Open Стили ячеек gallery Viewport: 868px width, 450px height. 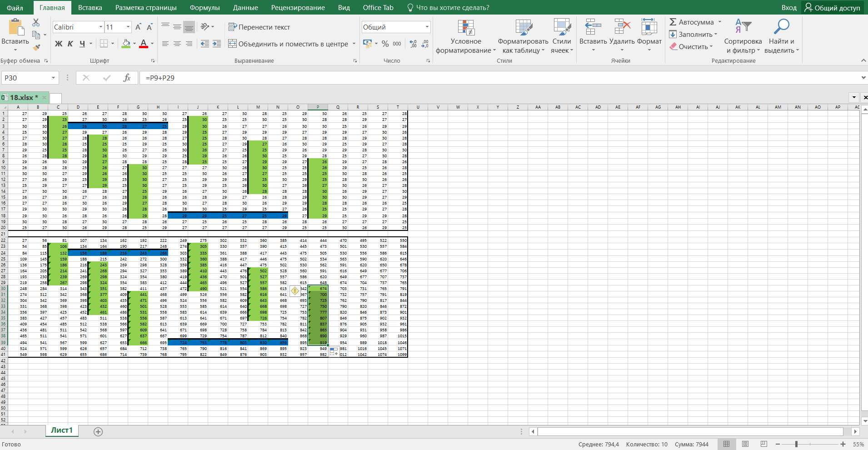[x=562, y=36]
